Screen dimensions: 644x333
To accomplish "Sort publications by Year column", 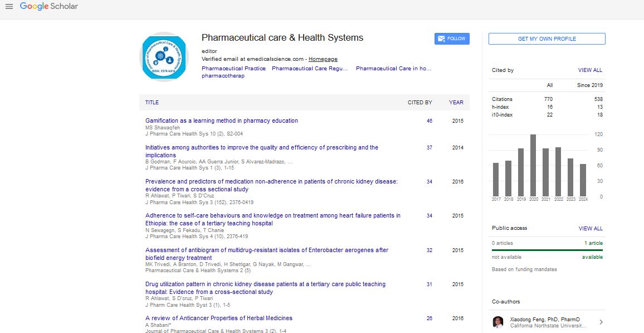I will tap(456, 103).
